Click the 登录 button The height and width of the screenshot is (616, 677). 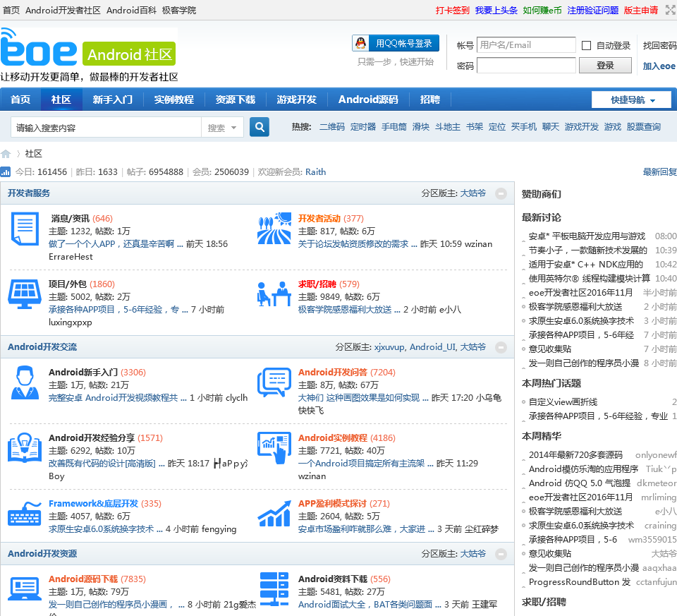coord(605,65)
